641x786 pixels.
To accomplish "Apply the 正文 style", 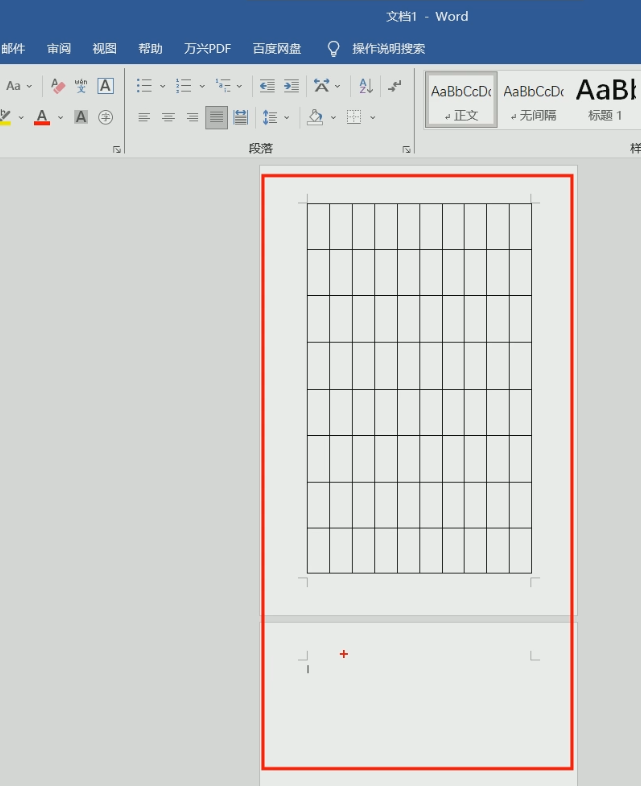I will point(461,99).
